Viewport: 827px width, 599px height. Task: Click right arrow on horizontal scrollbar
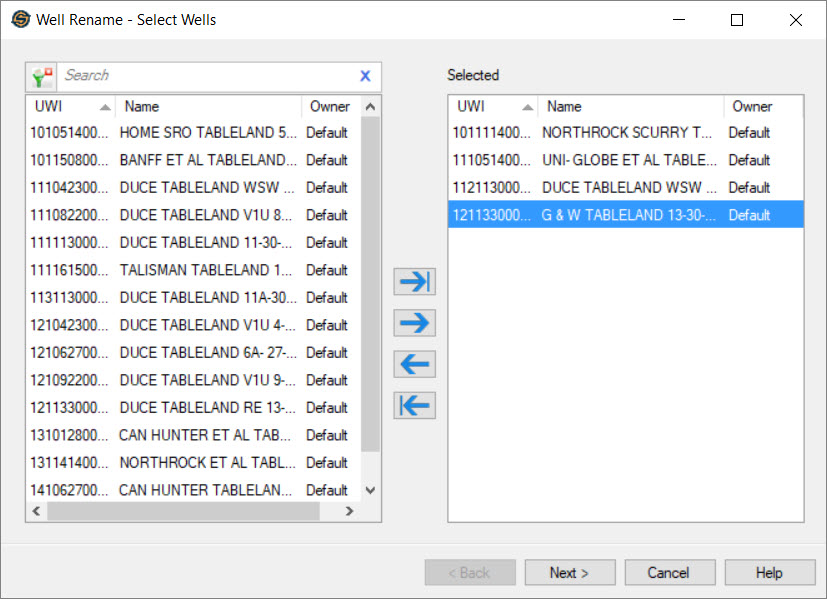point(349,511)
